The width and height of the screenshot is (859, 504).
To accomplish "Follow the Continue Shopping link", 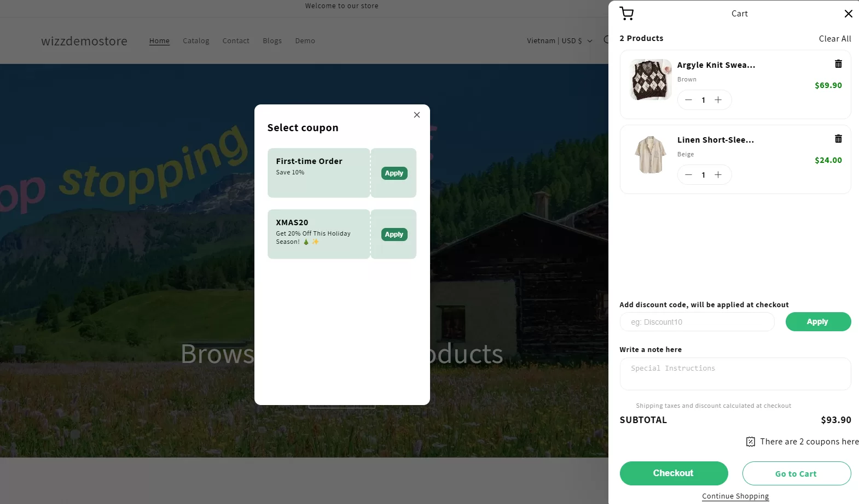I will pos(735,496).
